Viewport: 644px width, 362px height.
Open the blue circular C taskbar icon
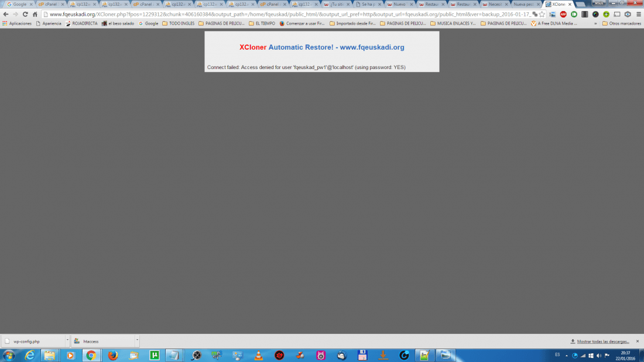404,356
